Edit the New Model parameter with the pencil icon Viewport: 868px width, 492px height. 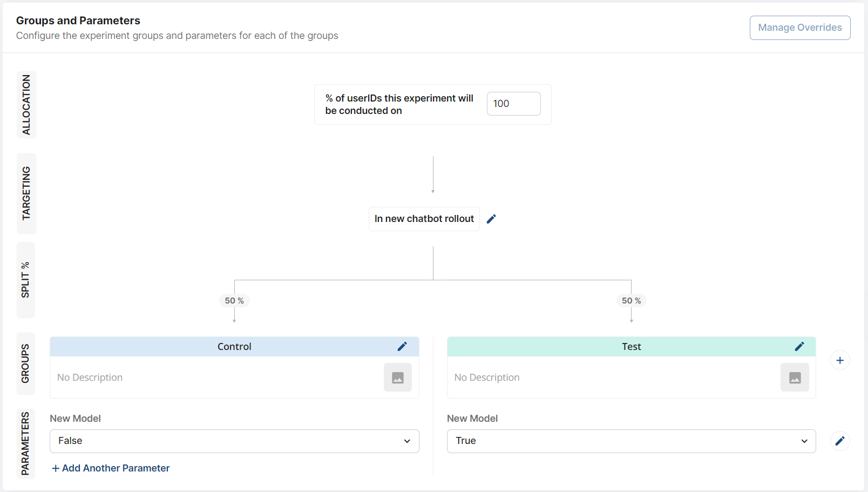click(840, 441)
